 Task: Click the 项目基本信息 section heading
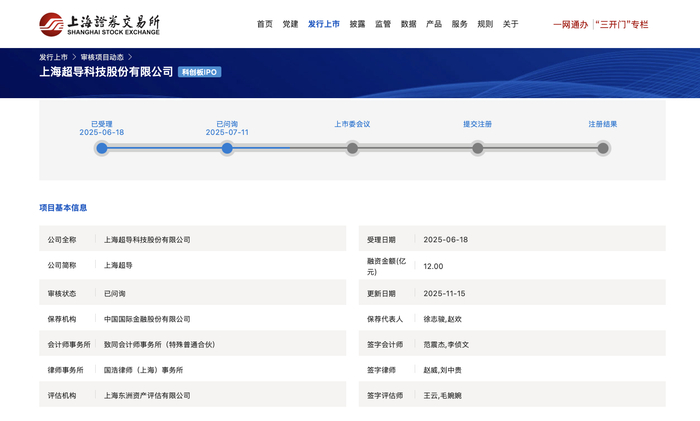(x=63, y=208)
